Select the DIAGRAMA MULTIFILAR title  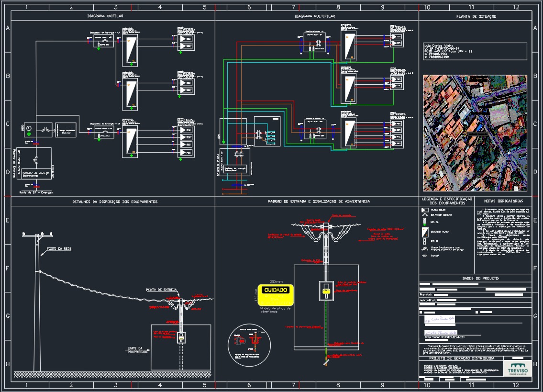315,16
